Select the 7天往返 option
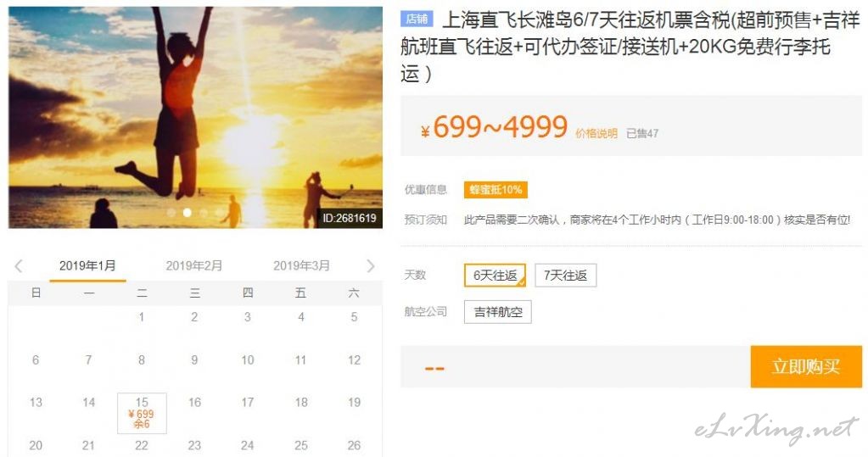This screenshot has height=457, width=868. 565,275
